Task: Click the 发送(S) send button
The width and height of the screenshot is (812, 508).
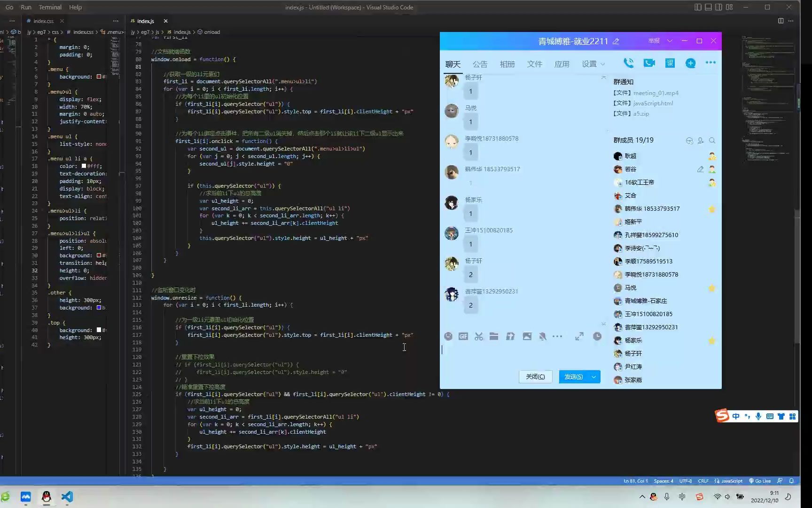Action: click(x=574, y=377)
